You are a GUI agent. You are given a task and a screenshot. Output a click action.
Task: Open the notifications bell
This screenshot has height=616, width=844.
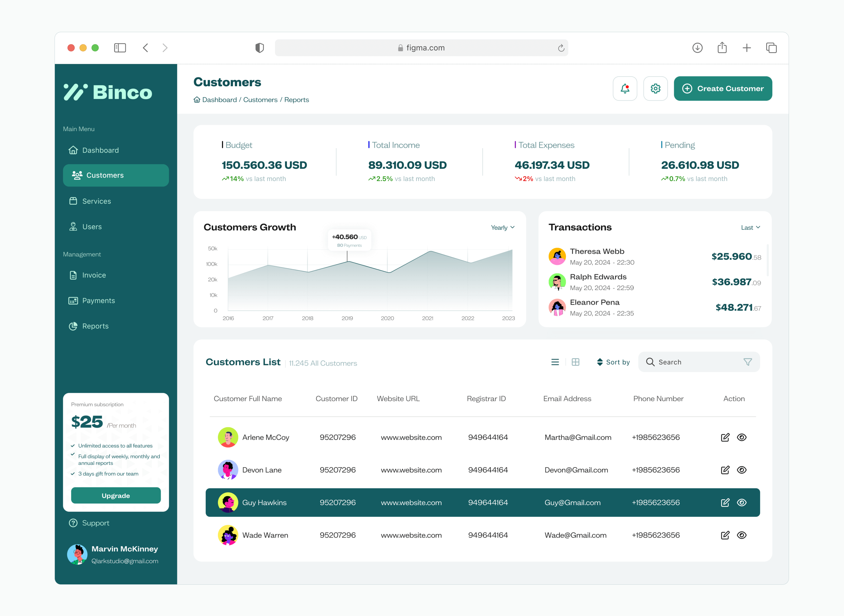[x=625, y=88]
